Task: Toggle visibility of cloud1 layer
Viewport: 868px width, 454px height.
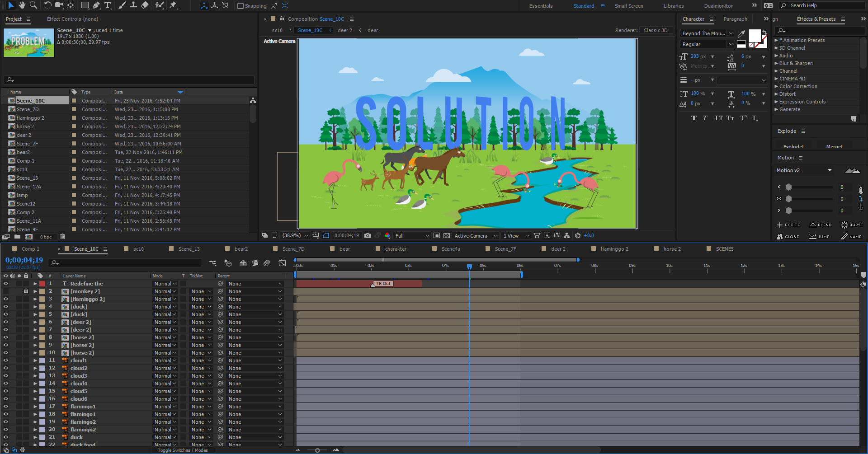Action: [x=6, y=360]
